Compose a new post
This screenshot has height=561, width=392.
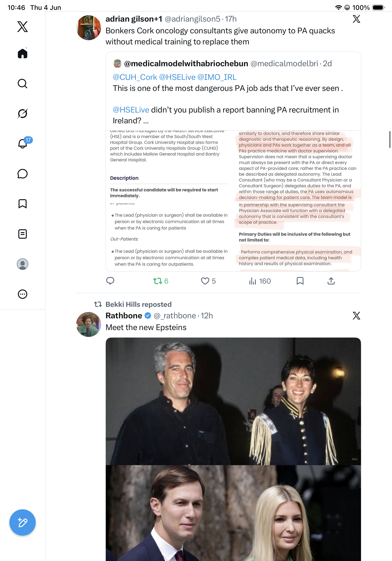pos(23,523)
